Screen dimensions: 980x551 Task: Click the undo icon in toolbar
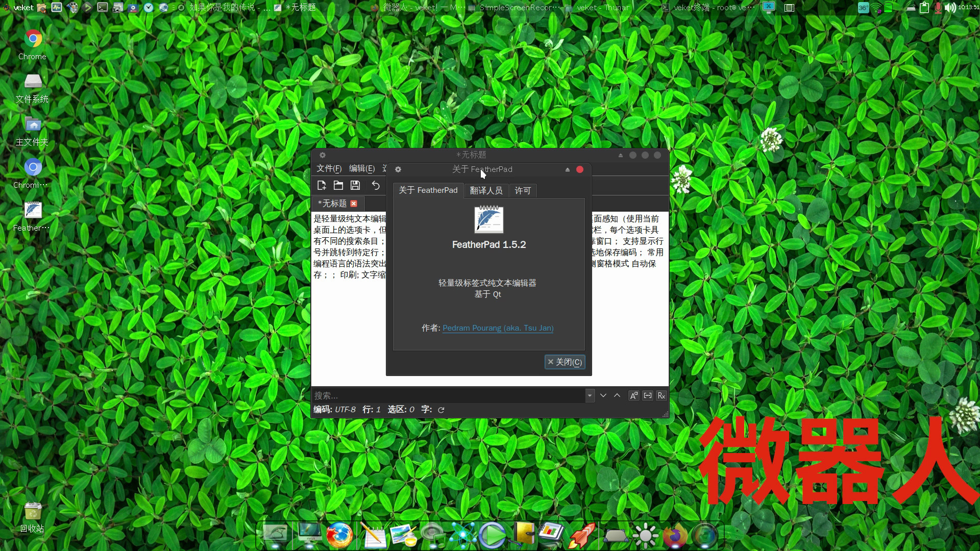376,185
